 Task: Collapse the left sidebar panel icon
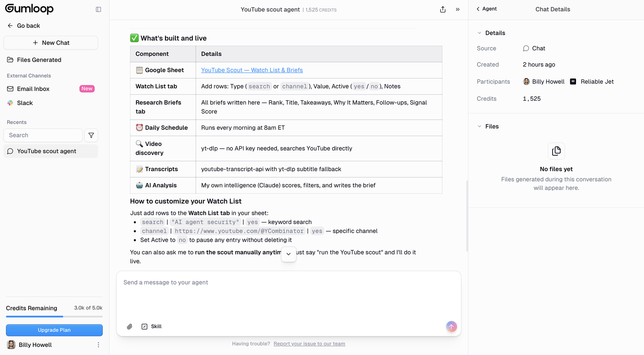click(98, 9)
